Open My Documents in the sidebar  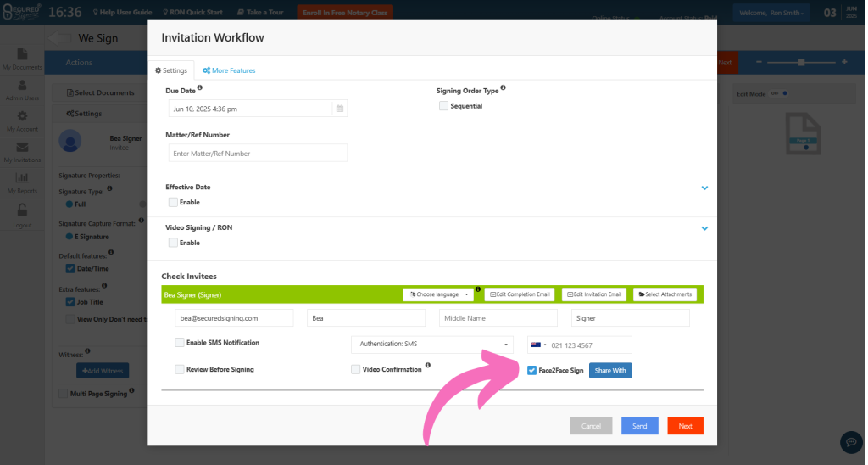tap(22, 59)
